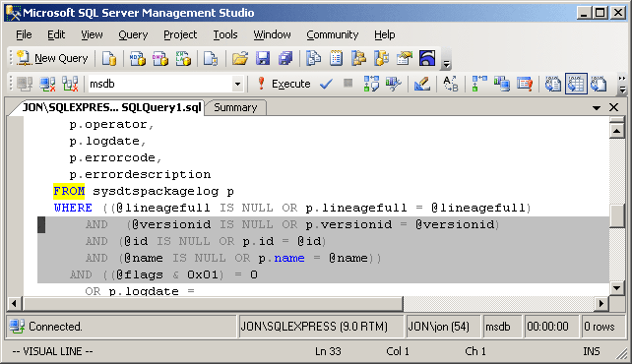The width and height of the screenshot is (632, 364).
Task: Click the p.errordescription line
Action: coord(140,175)
